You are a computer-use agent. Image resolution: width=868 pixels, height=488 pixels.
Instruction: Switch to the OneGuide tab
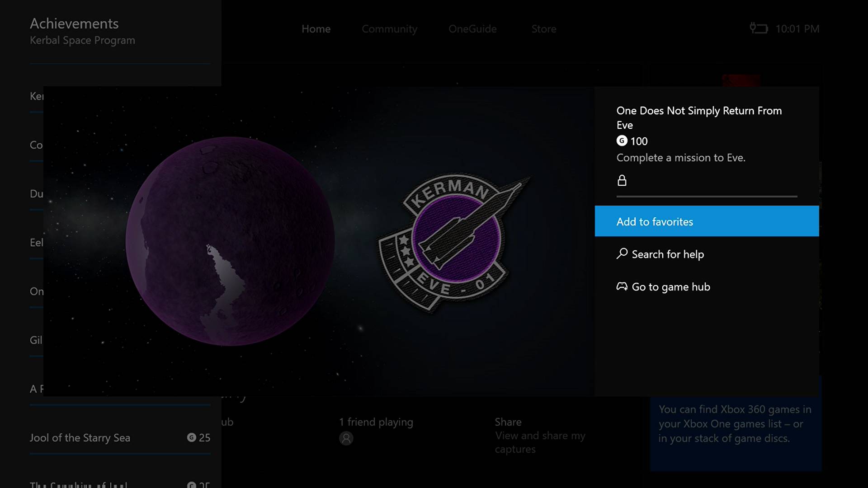click(472, 29)
